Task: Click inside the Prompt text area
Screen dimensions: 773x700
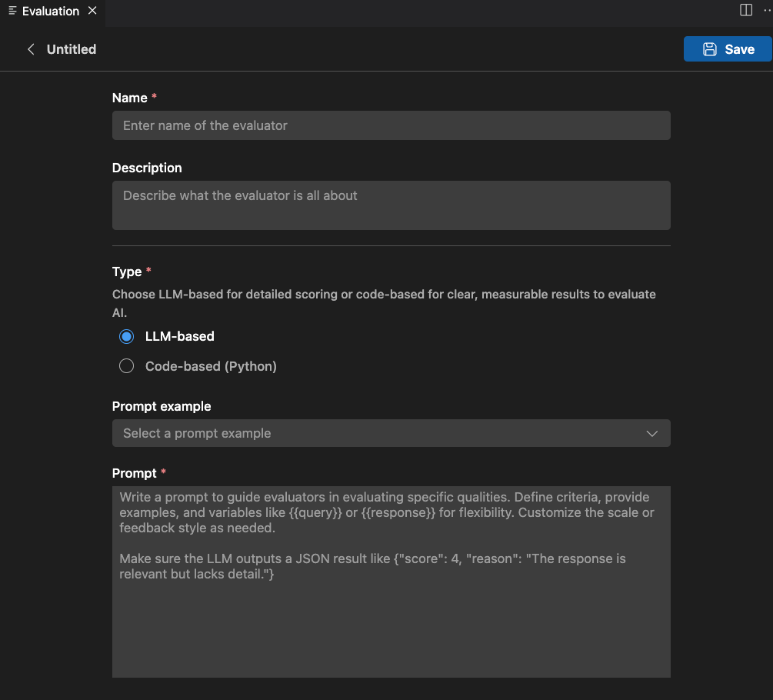Action: 391,581
